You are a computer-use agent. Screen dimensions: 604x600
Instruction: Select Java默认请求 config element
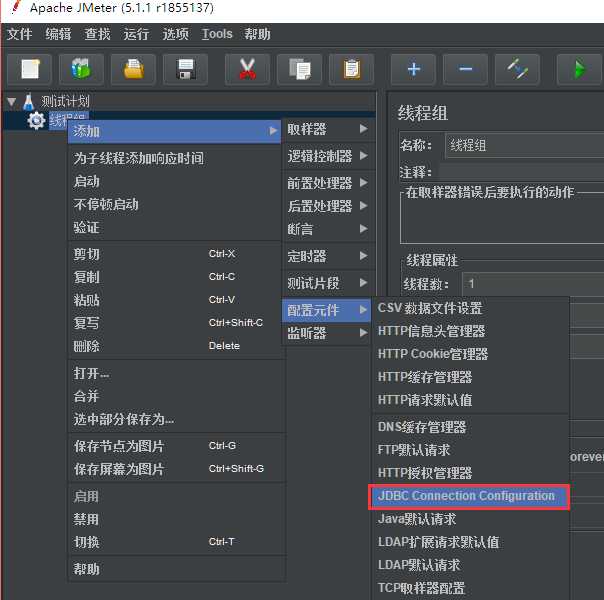(471, 519)
